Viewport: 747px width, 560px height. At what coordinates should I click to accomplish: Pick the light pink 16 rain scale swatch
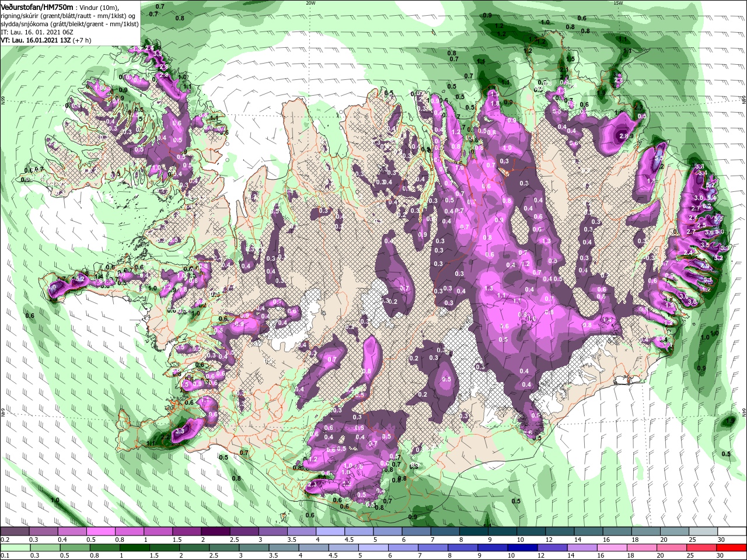coord(612,548)
